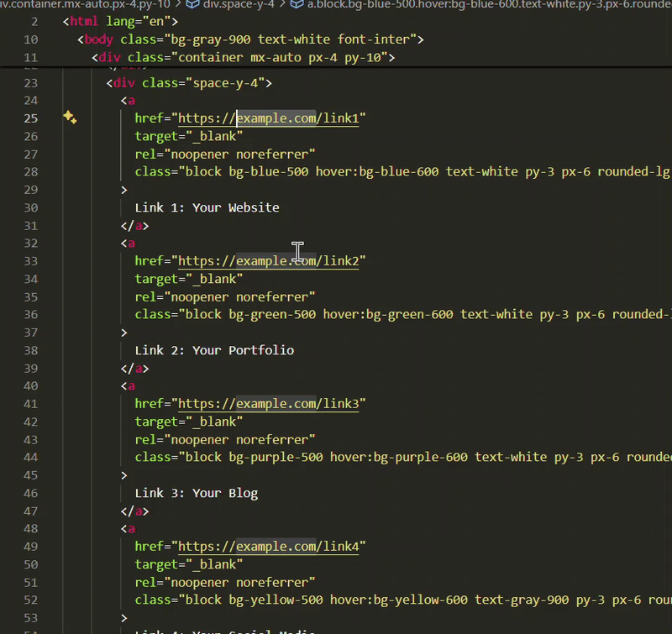Select line number 48 in the gutter

click(x=30, y=528)
